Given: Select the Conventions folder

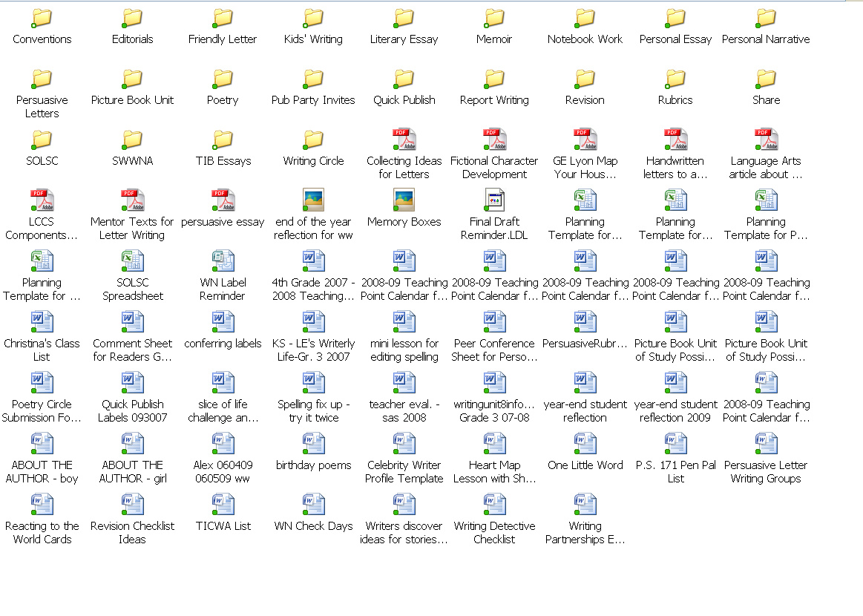Looking at the screenshot, I should [42, 19].
